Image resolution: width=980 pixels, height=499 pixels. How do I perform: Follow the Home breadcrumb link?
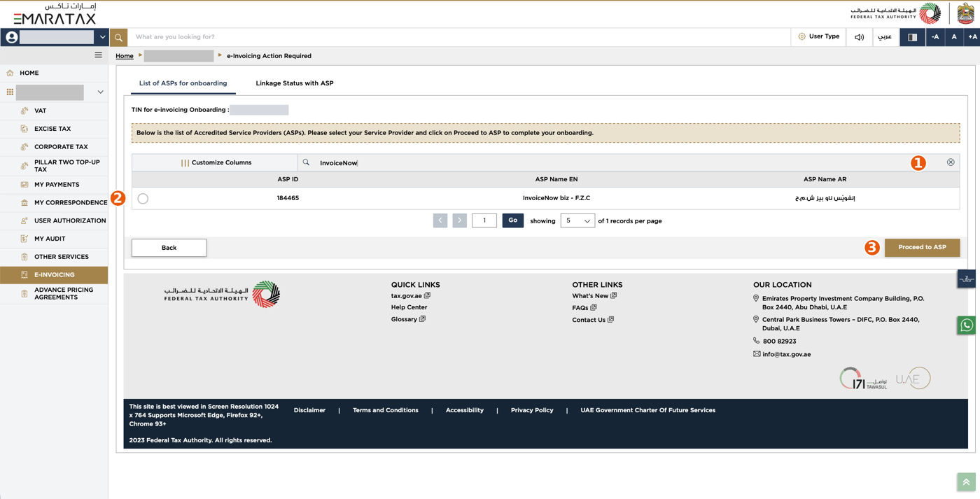click(125, 56)
